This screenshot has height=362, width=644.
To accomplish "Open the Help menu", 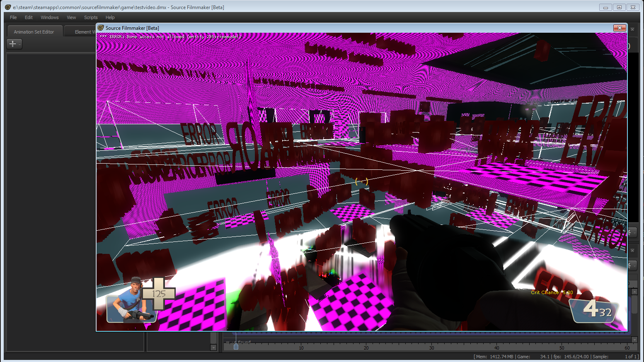I will click(x=110, y=17).
